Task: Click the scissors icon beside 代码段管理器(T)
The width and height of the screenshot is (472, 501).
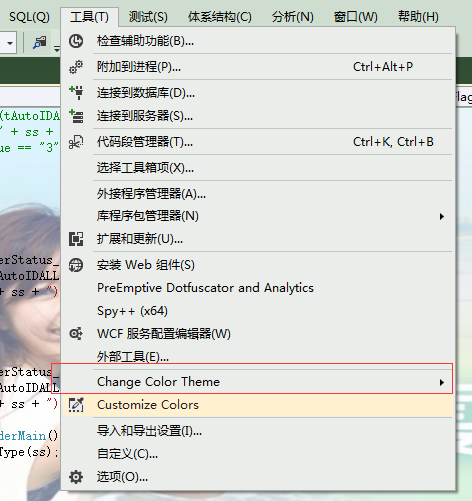Action: point(76,142)
